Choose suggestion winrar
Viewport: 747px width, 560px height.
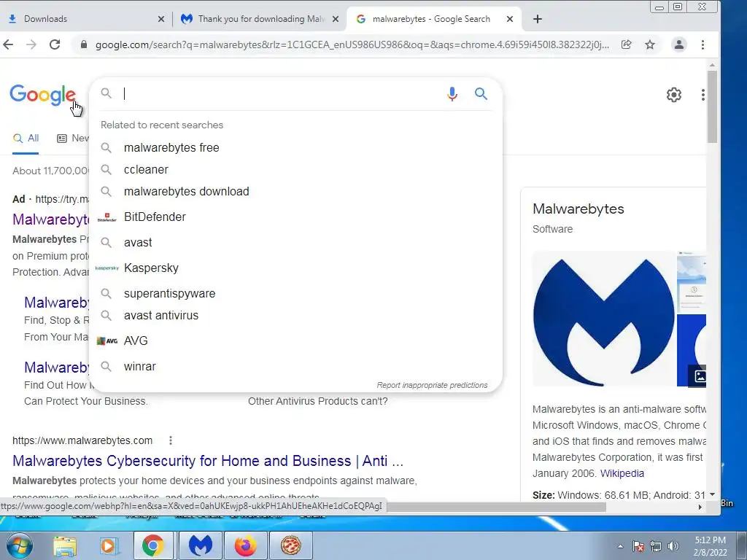coord(295,367)
